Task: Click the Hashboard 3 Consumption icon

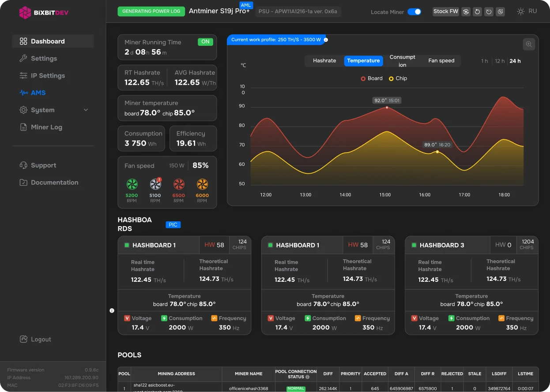Action: (x=452, y=318)
